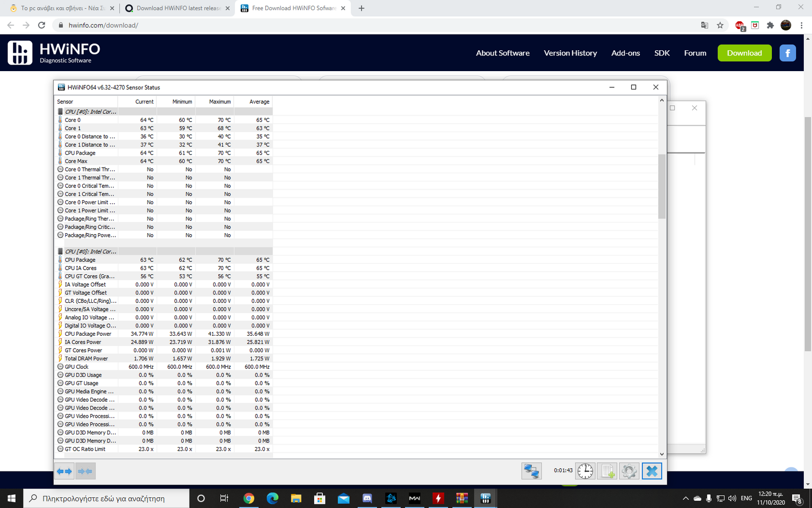Image resolution: width=812 pixels, height=508 pixels.
Task: Open WinRAR from the taskbar
Action: click(x=461, y=498)
